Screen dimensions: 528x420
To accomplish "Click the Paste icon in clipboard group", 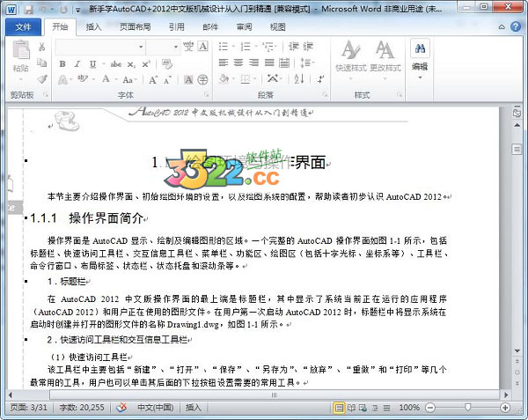I will (x=21, y=50).
